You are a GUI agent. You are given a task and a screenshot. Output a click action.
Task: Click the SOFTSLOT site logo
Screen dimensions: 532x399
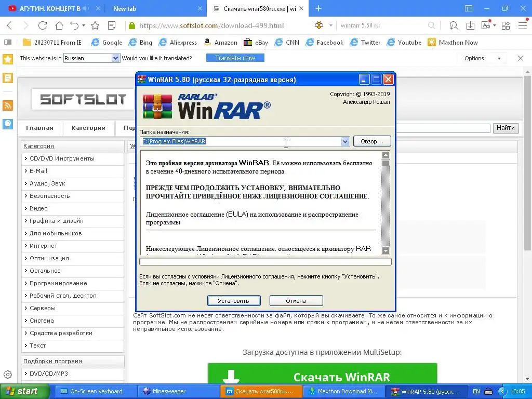coord(83,99)
